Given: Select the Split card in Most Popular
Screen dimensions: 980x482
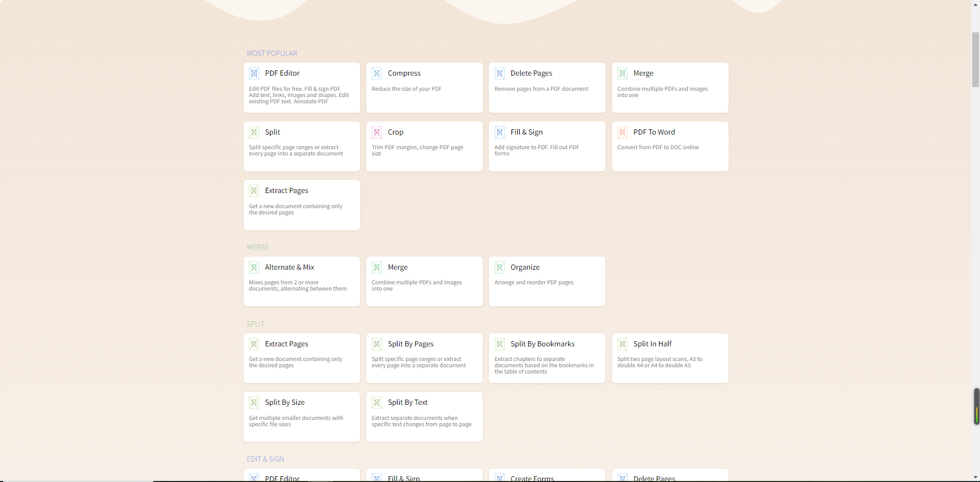Looking at the screenshot, I should point(301,146).
